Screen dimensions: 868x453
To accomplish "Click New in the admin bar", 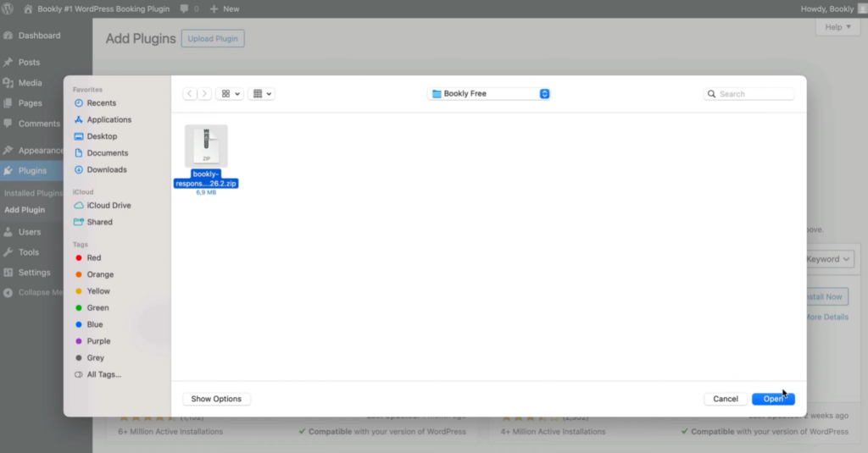I will pyautogui.click(x=224, y=8).
